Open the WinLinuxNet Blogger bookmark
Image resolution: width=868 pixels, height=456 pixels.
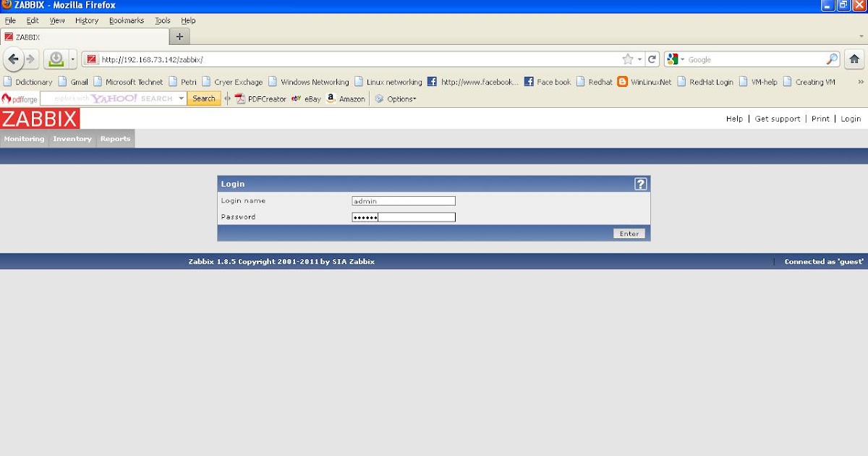[644, 82]
